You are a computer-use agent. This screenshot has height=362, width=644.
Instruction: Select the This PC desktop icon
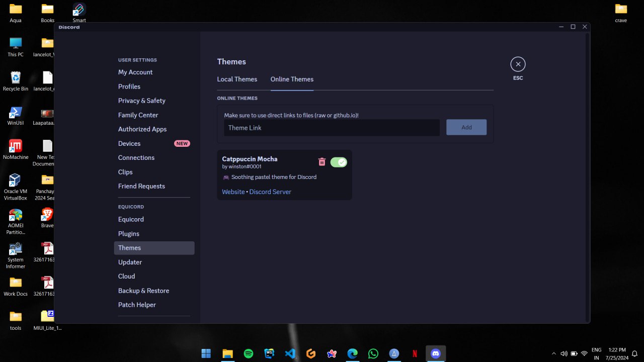point(16,47)
